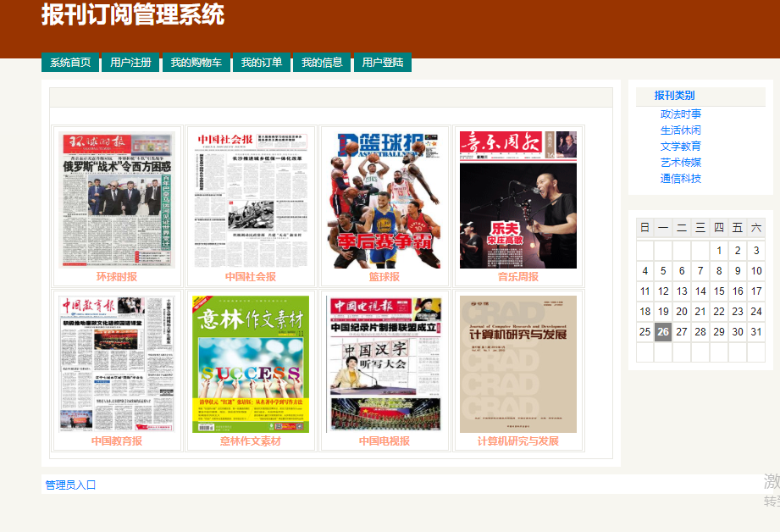Open the 音乐周报 title link
The height and width of the screenshot is (532, 780).
[518, 277]
